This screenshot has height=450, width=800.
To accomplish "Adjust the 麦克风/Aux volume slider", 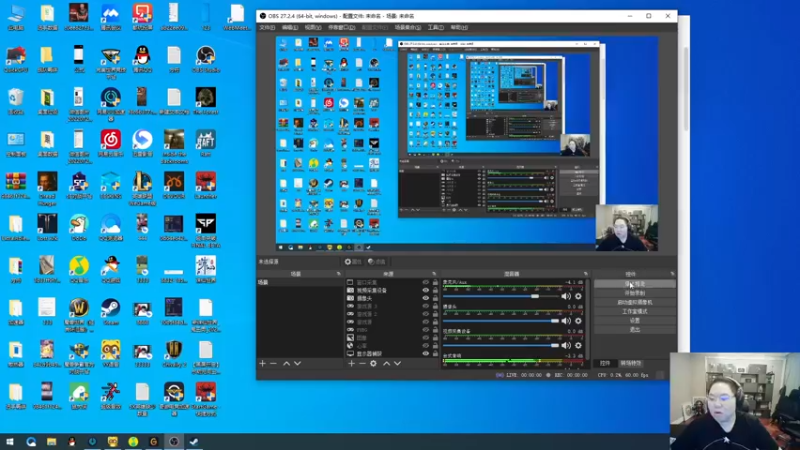I will click(x=501, y=296).
